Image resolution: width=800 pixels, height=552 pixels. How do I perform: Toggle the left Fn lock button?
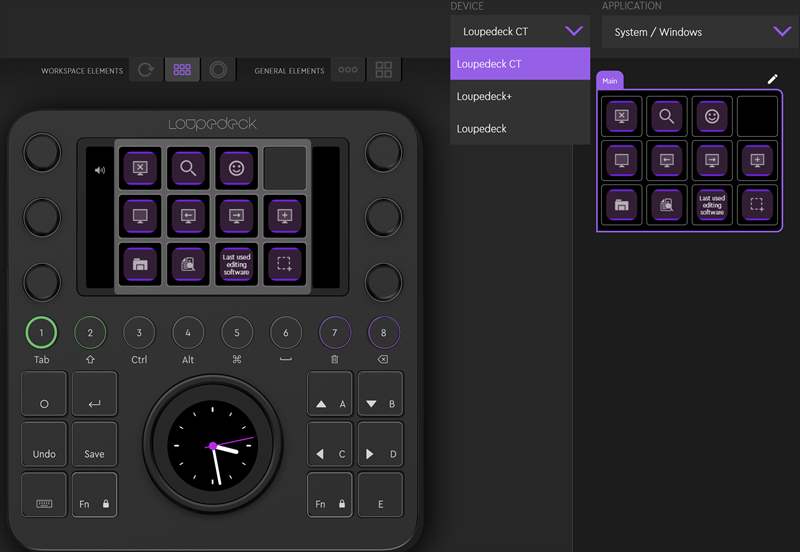click(x=94, y=494)
